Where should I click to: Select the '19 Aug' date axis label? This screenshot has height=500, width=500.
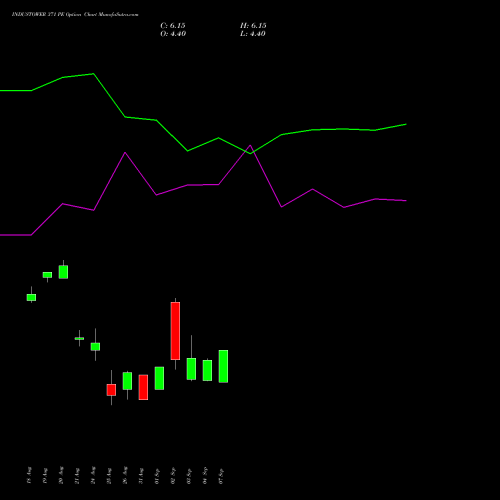(x=45, y=475)
